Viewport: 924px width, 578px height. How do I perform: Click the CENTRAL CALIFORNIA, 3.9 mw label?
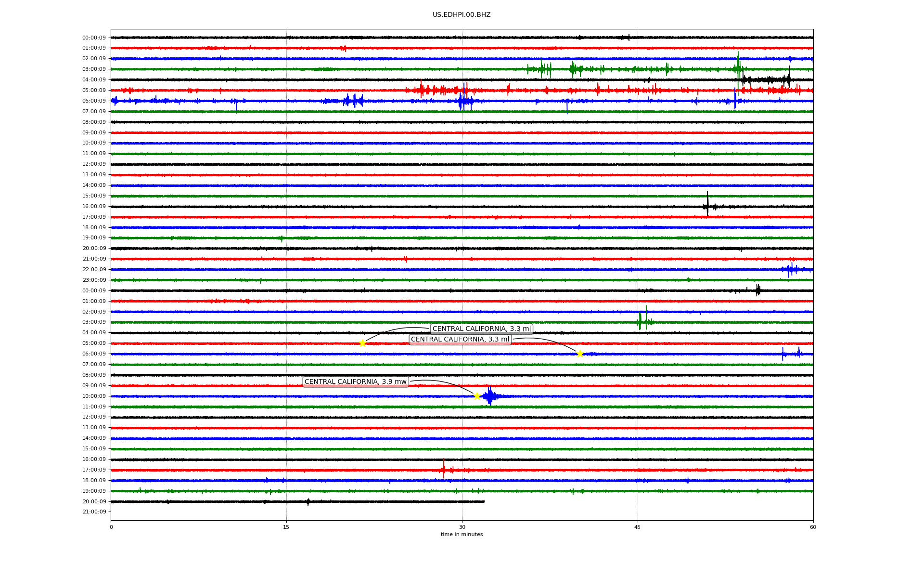point(356,381)
